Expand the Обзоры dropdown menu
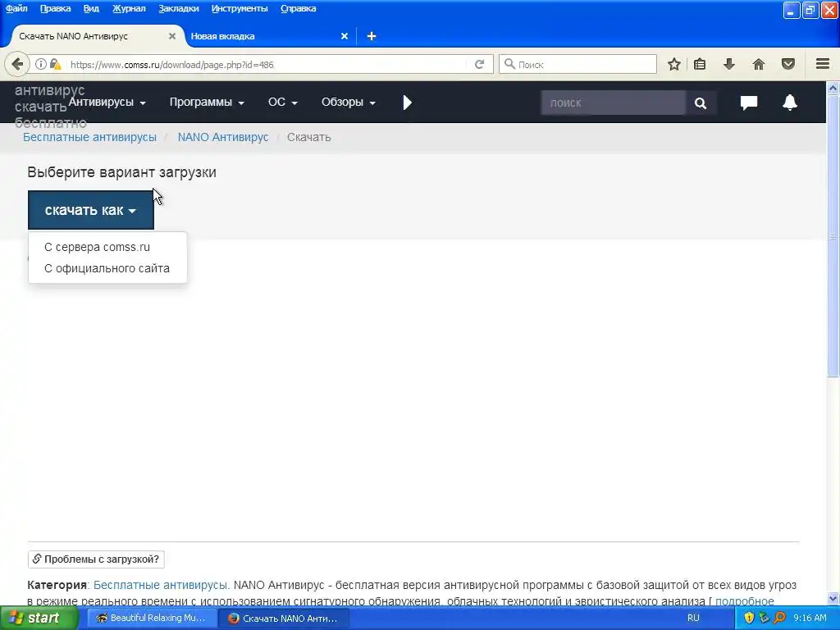Screen dimensions: 840x630 point(348,102)
